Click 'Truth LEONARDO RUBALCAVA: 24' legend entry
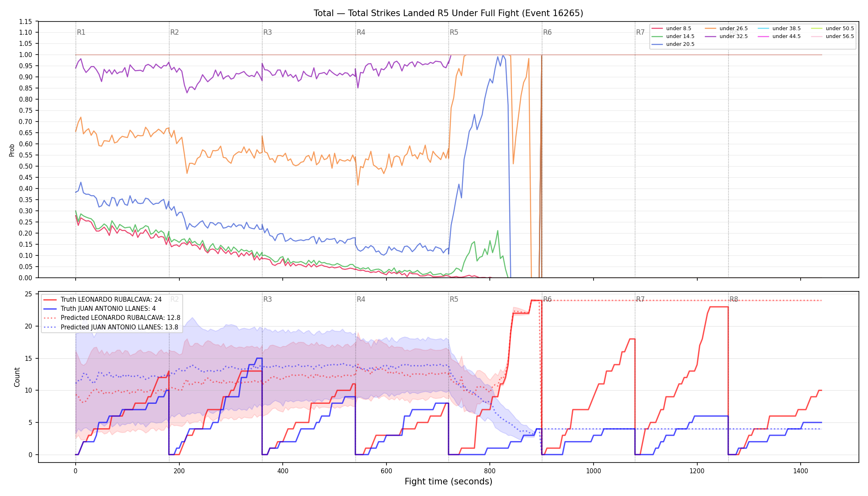Image resolution: width=868 pixels, height=496 pixels. (111, 300)
